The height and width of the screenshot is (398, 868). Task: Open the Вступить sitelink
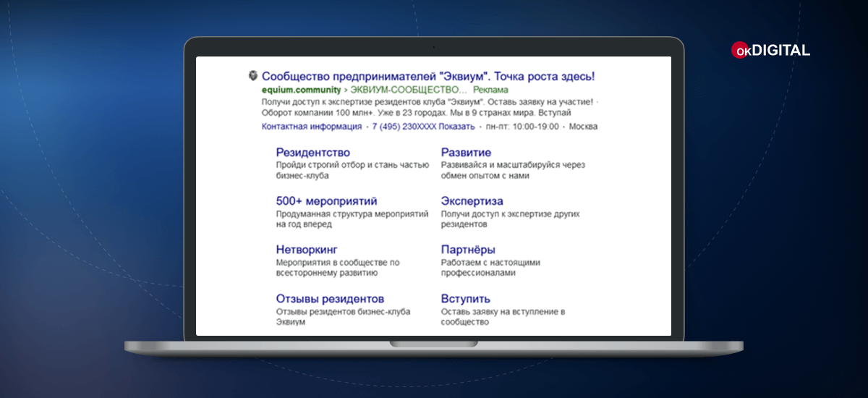[x=466, y=299]
